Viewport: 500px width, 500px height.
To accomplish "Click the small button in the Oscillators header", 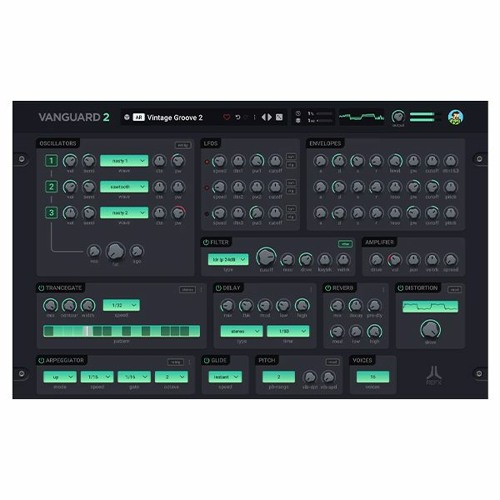I will (183, 145).
